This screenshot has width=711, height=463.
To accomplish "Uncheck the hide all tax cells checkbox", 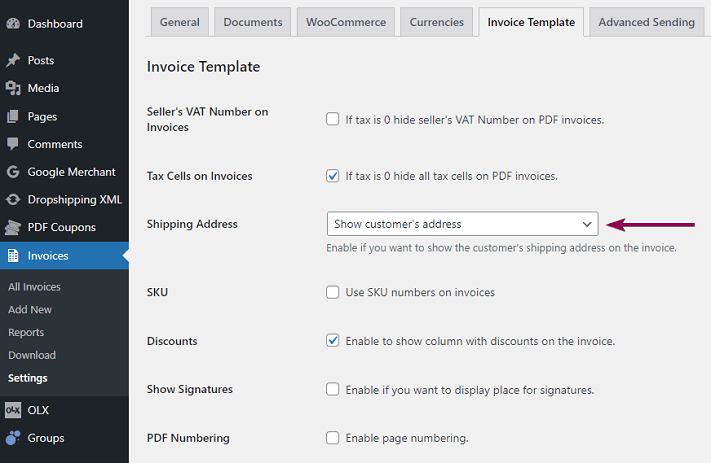I will pos(333,176).
